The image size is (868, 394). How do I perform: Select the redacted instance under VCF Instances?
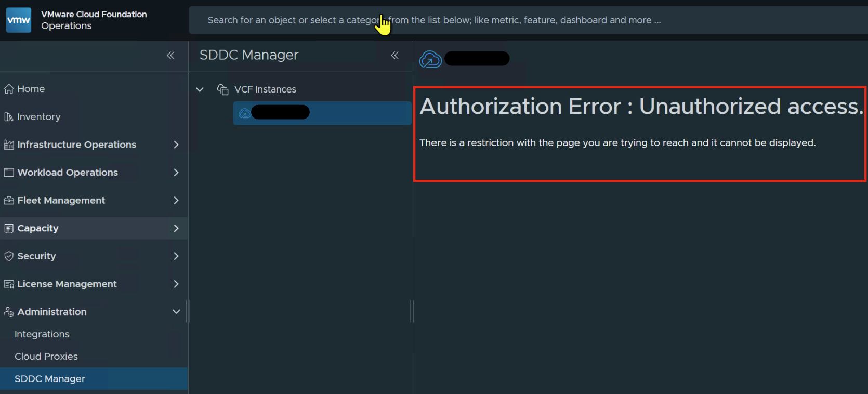tap(322, 113)
